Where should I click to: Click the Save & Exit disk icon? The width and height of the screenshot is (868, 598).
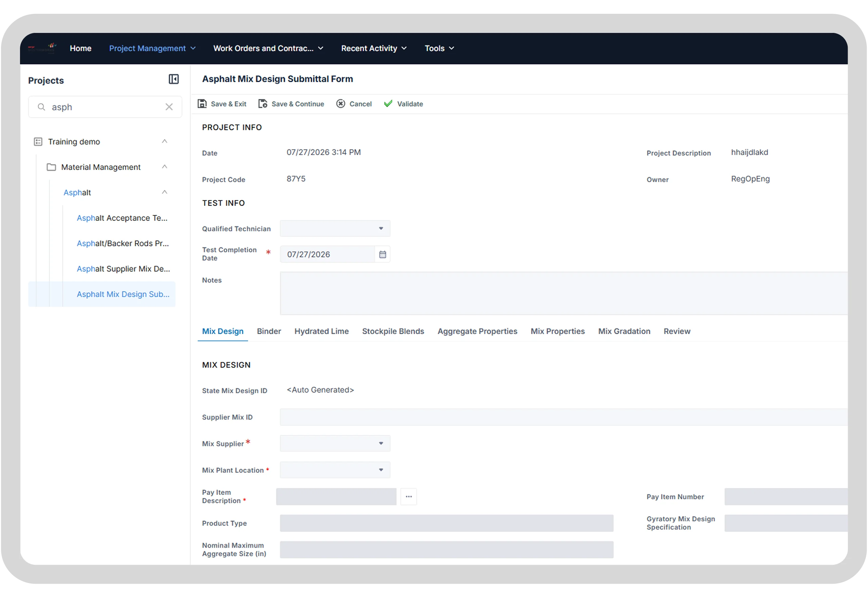(202, 104)
